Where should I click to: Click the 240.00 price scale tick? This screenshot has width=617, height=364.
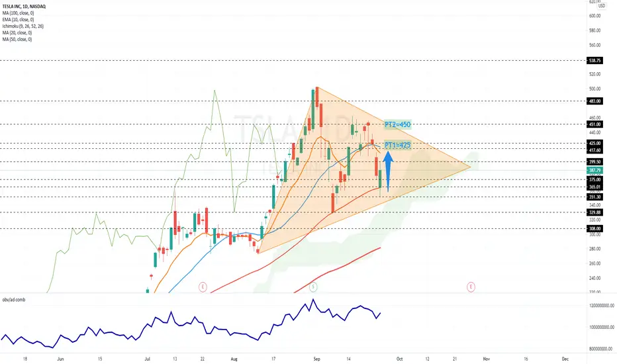click(x=594, y=278)
